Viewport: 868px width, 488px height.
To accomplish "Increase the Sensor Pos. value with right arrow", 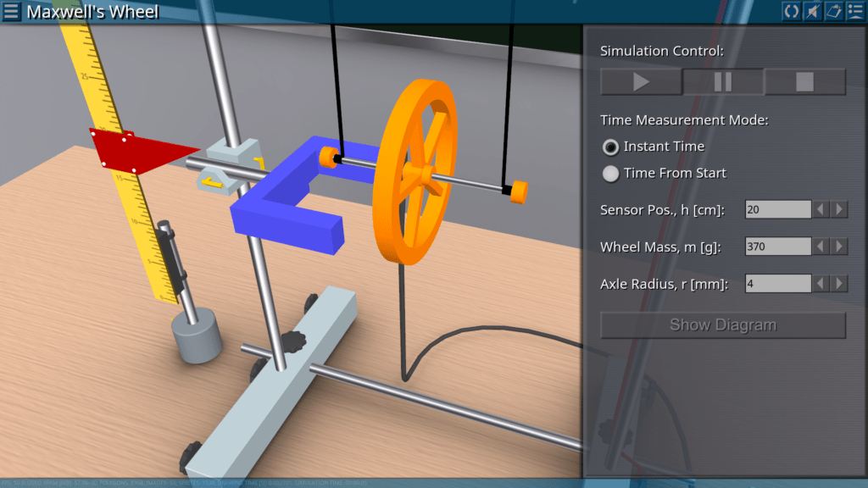I will click(x=839, y=209).
